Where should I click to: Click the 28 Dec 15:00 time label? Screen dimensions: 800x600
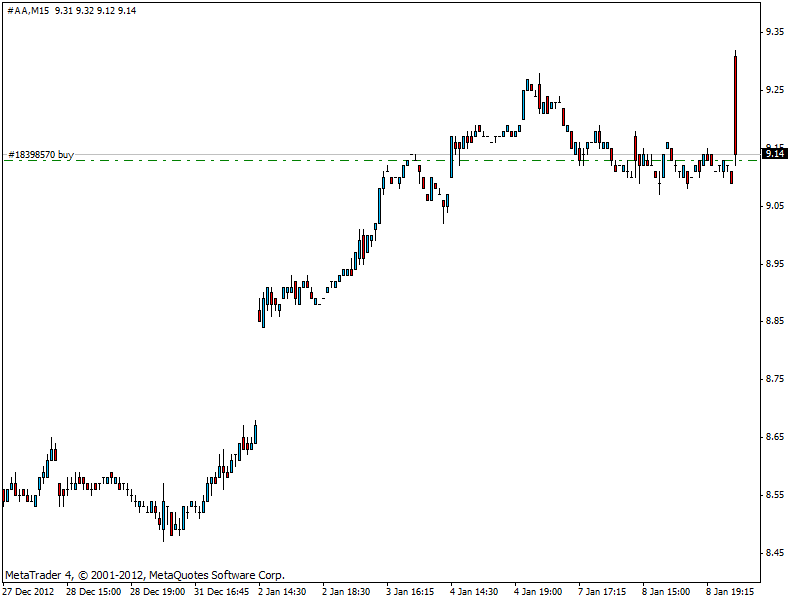[x=93, y=592]
